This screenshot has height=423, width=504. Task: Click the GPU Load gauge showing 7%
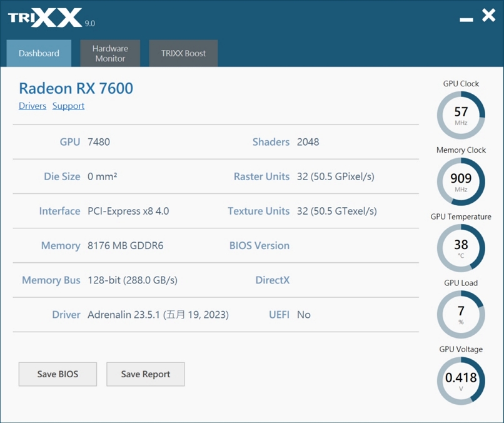[461, 314]
